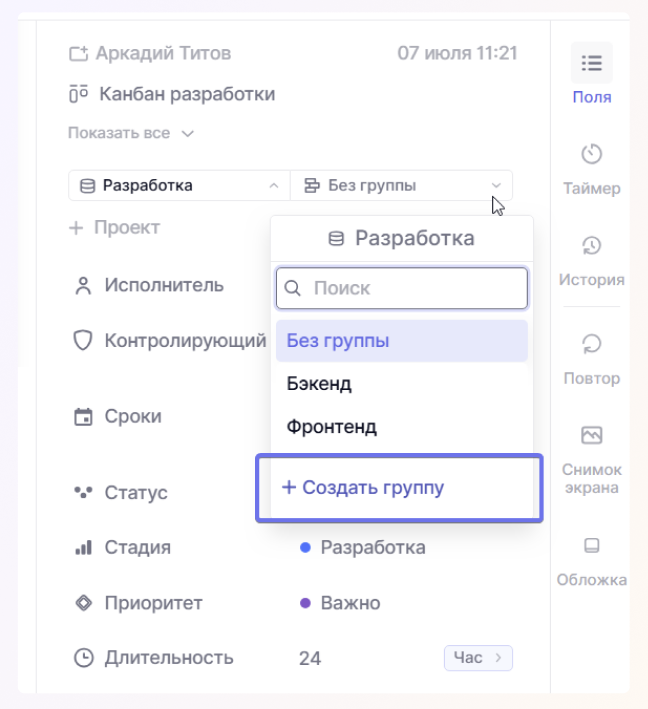The height and width of the screenshot is (709, 648).
Task: Select the Без группы option in list
Action: point(401,341)
